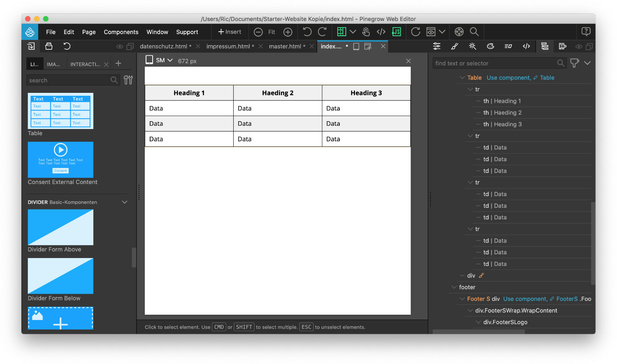Click the left panel import arrow icon
Viewport: 617px width, 364px height.
31,46
